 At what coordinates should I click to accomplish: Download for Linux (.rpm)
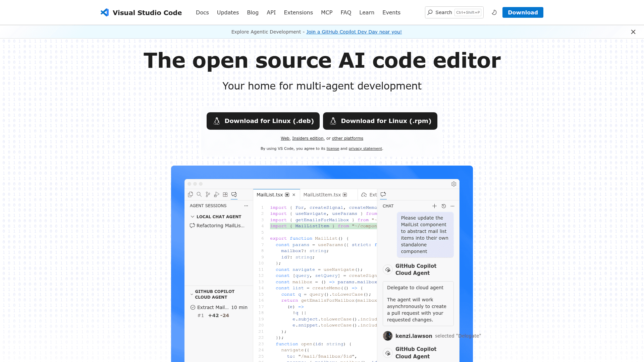(380, 121)
